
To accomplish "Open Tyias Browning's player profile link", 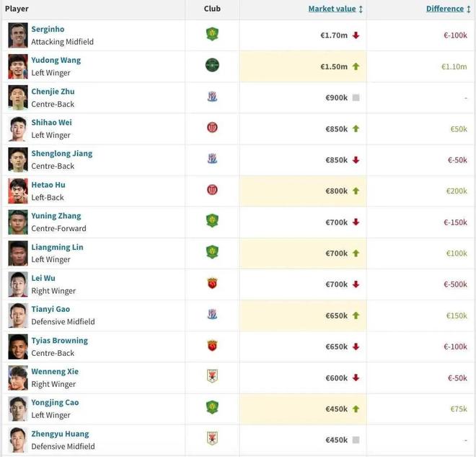I will [x=59, y=341].
